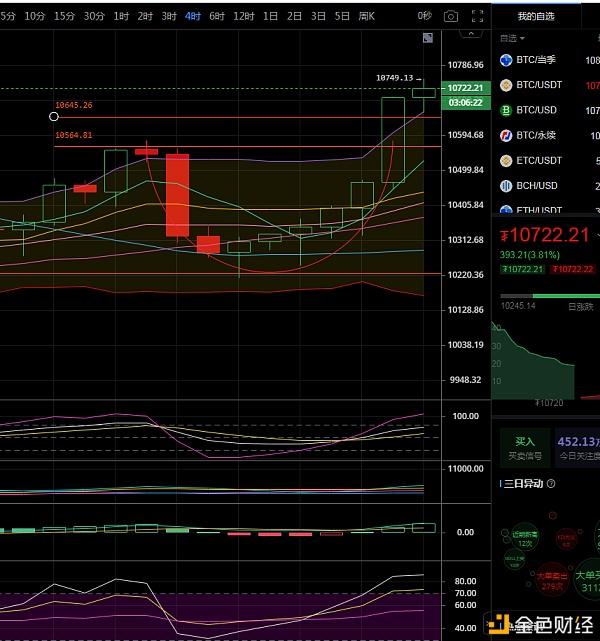The width and height of the screenshot is (600, 641).
Task: Click the 393.21(3.81%) change value
Action: pos(530,255)
